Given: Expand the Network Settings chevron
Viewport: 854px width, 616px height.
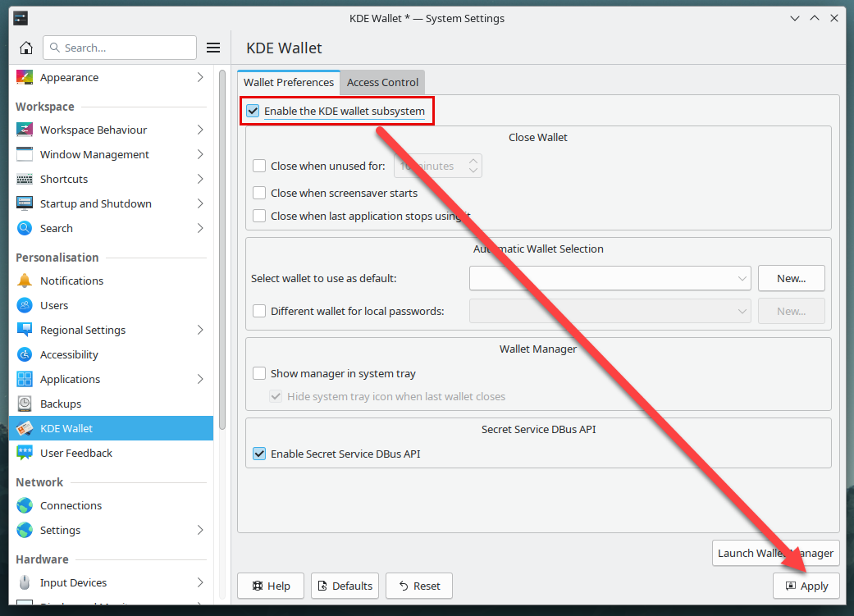Looking at the screenshot, I should [200, 530].
